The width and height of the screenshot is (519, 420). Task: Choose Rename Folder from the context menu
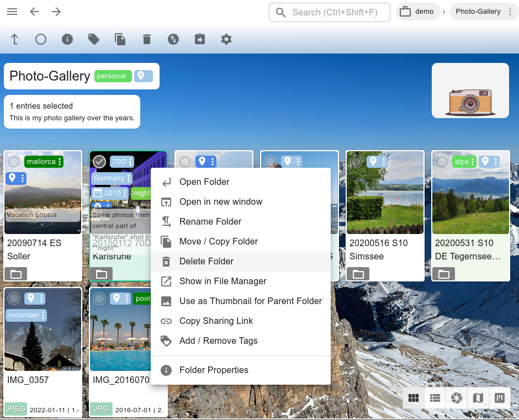click(210, 221)
